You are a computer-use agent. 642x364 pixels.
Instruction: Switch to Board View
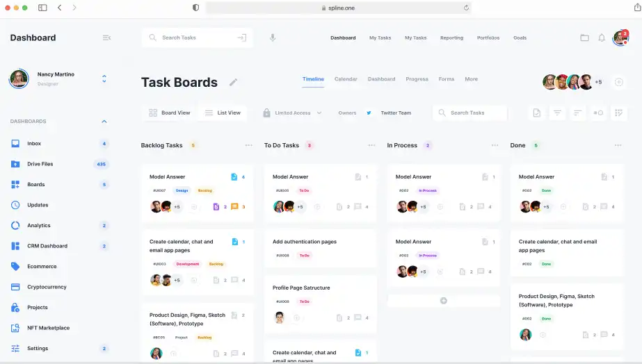point(169,113)
